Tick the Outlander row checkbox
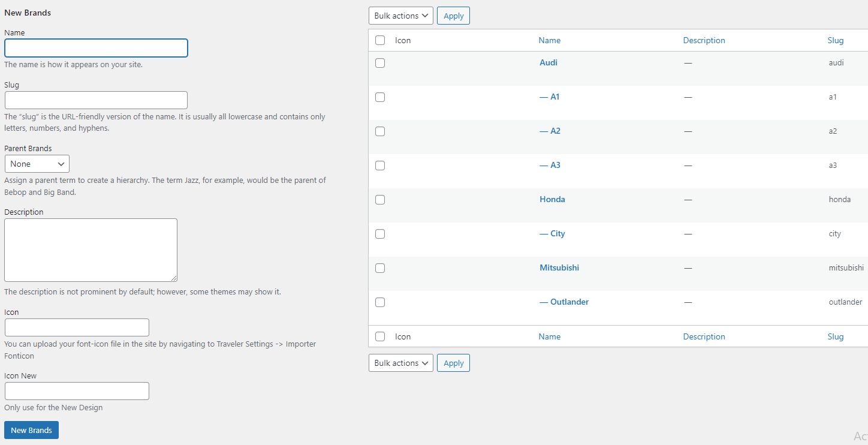The image size is (868, 445). tap(380, 302)
